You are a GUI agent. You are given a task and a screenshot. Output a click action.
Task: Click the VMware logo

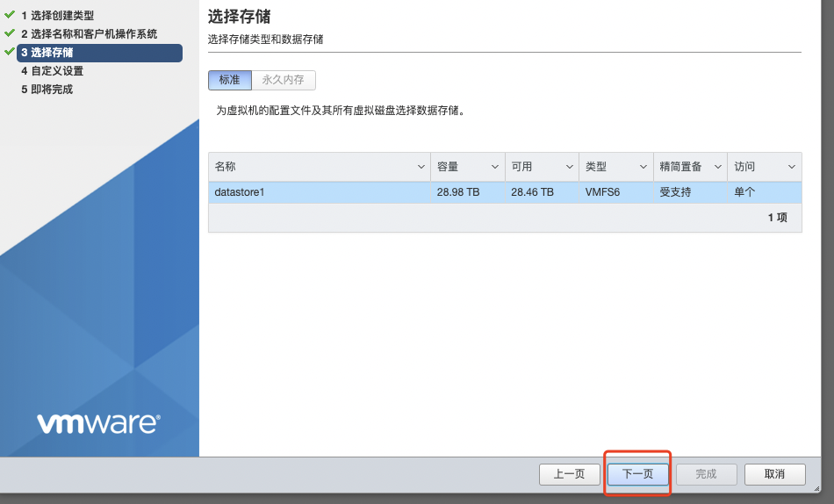tap(98, 423)
